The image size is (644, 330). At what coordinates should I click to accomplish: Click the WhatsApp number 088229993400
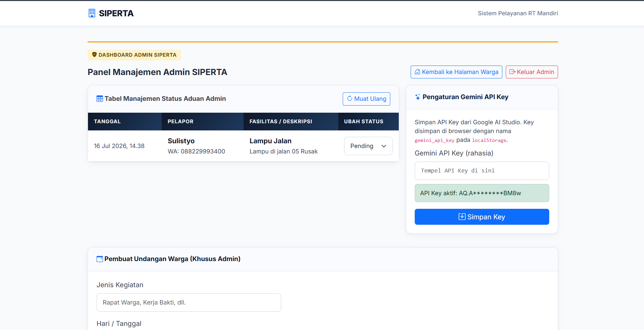(203, 151)
